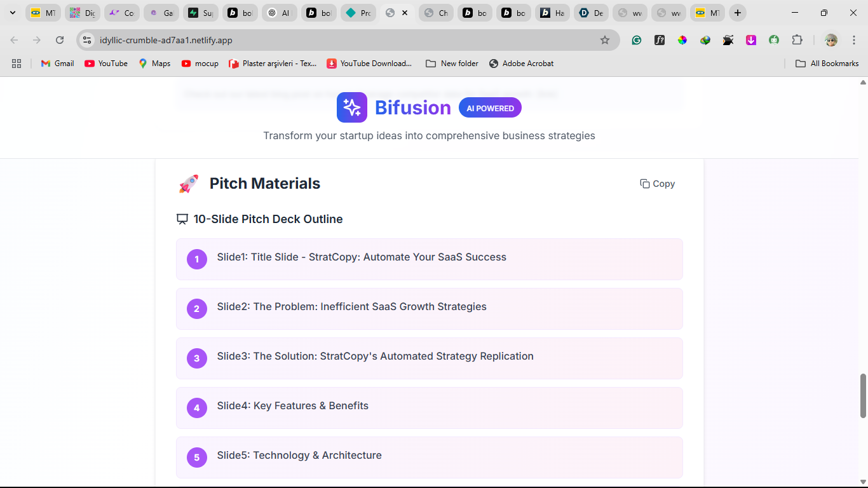Open the green robot extension icon
Viewport: 868px width, 488px height.
(x=774, y=40)
